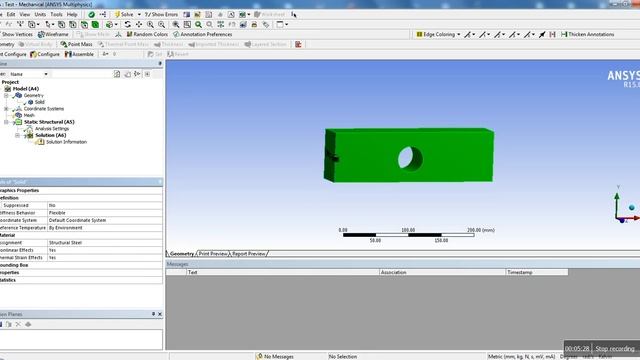Screen dimensions: 640x360
Task: Select the Rotate view tool
Action: tap(127, 24)
